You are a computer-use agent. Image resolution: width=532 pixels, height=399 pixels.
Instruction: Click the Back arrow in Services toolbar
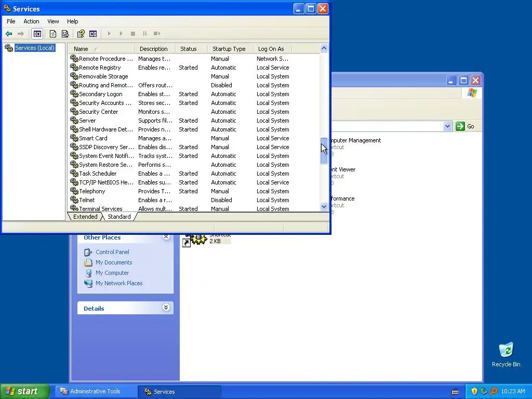coord(9,34)
